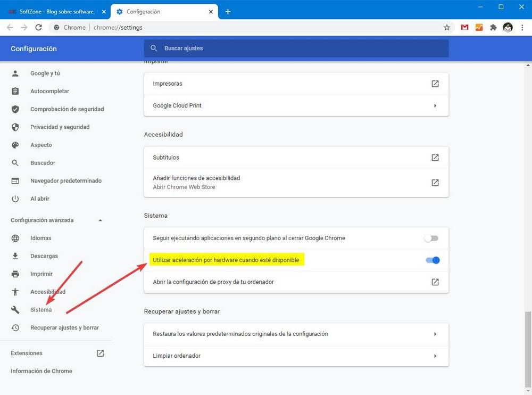The width and height of the screenshot is (532, 395).
Task: Expand Restaura los valores predeterminados entry
Action: tap(435, 334)
